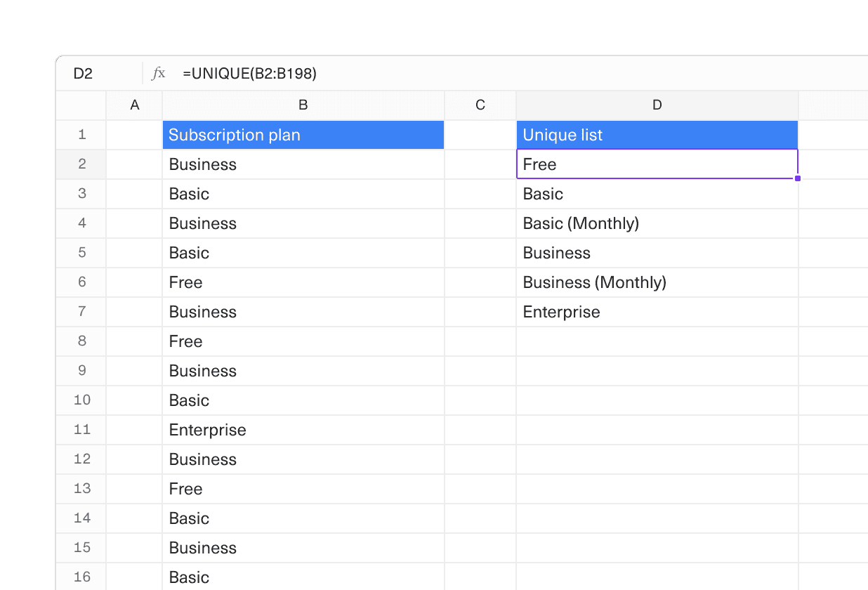Click Enterprise in the Unique list column
This screenshot has width=868, height=590.
(x=657, y=312)
